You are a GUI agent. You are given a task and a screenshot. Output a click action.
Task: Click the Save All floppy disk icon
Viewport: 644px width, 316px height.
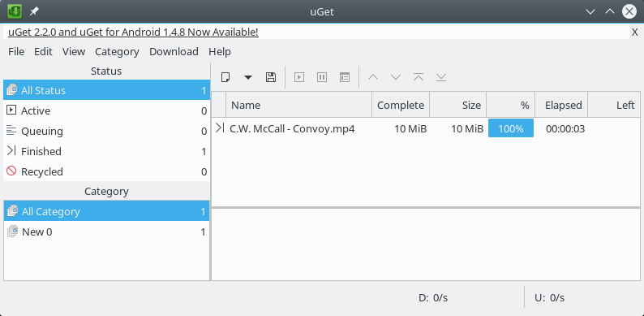click(271, 77)
